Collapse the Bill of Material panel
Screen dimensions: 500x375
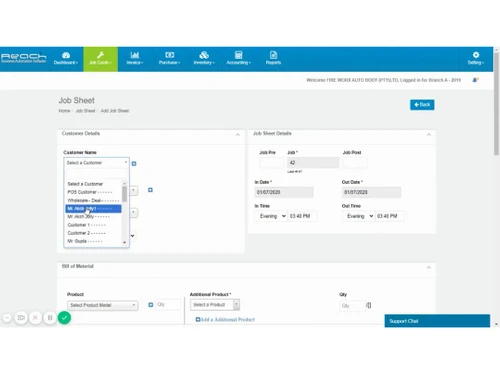click(x=429, y=268)
